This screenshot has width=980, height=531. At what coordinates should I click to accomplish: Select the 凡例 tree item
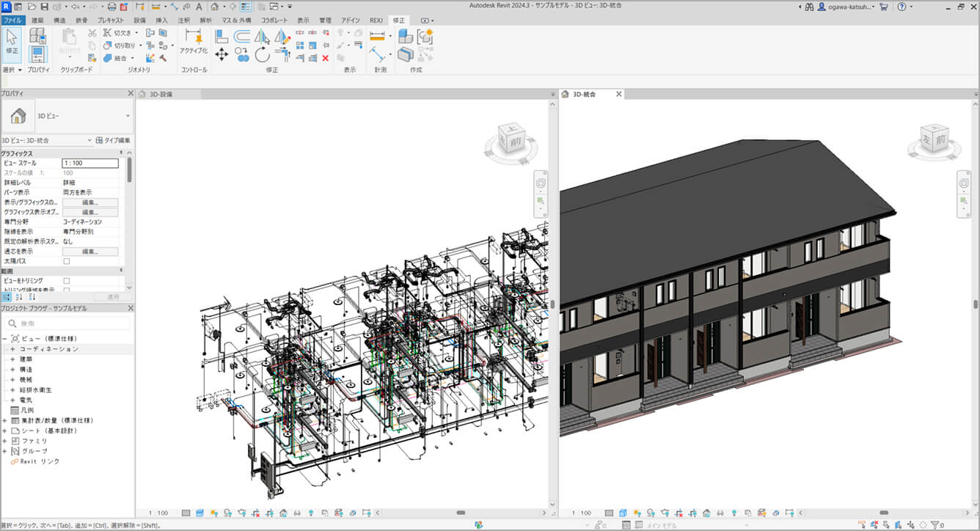27,411
